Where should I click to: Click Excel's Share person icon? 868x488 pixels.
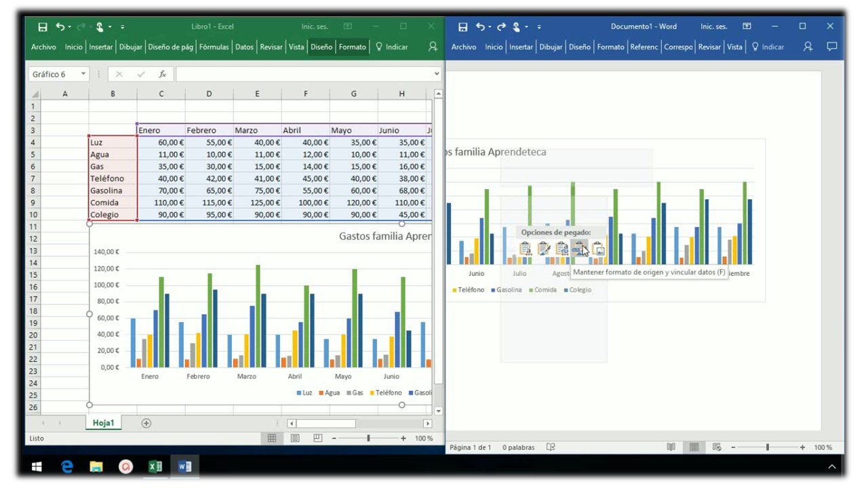[x=433, y=47]
